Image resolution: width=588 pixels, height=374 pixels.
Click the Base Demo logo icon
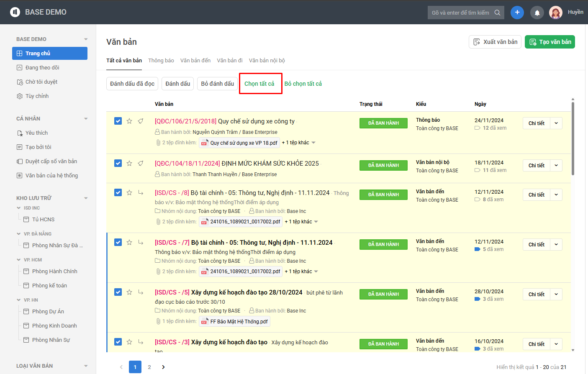[15, 12]
